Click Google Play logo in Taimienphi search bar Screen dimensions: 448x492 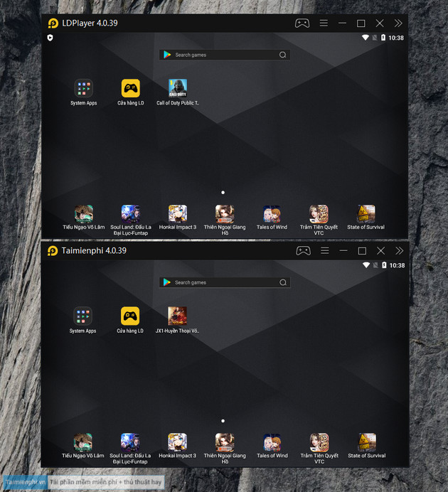[167, 282]
